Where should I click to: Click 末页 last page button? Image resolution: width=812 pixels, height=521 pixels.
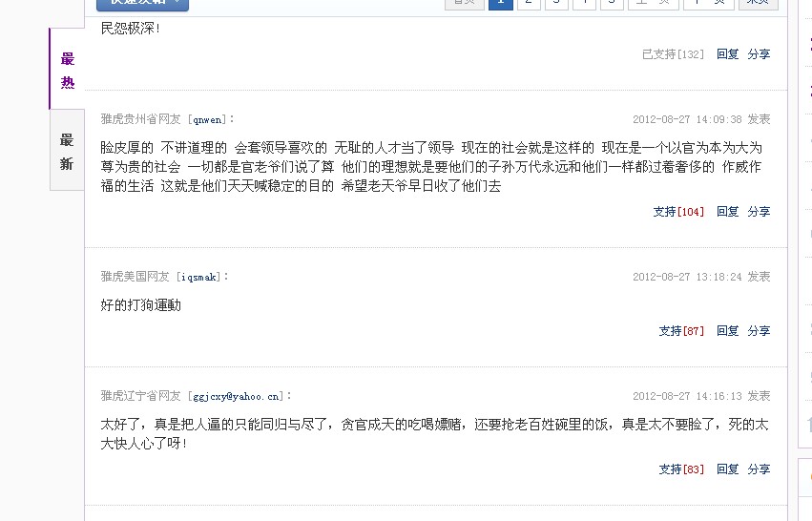click(759, 4)
